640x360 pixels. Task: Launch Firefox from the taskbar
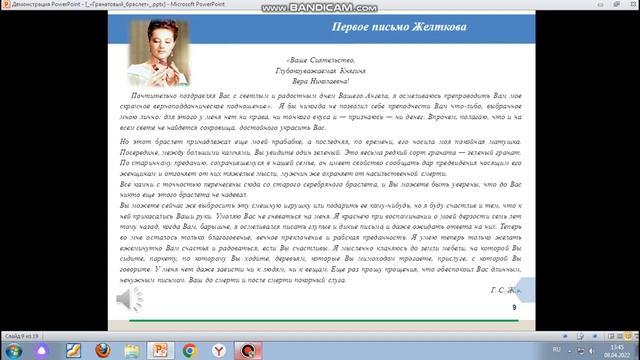click(102, 350)
